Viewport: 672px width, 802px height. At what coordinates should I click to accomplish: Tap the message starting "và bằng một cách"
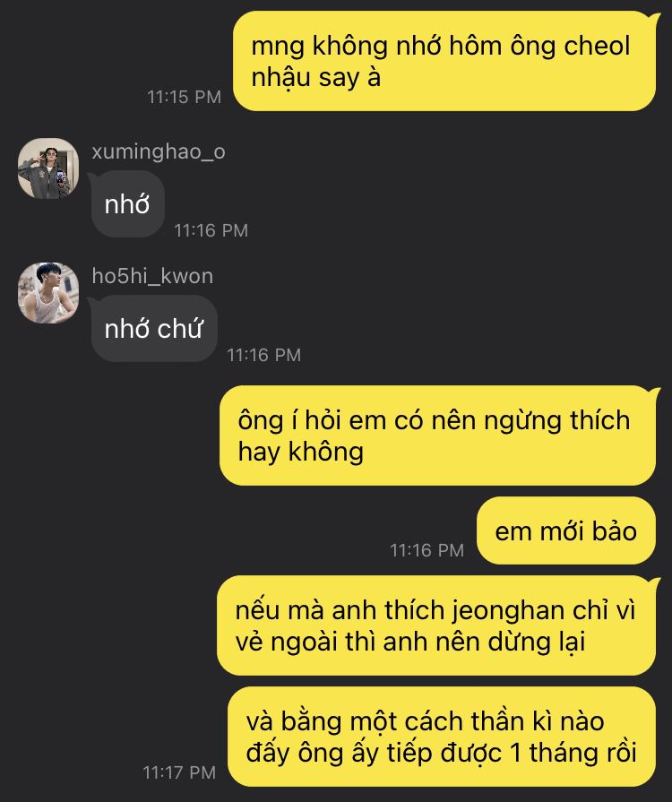(x=442, y=737)
